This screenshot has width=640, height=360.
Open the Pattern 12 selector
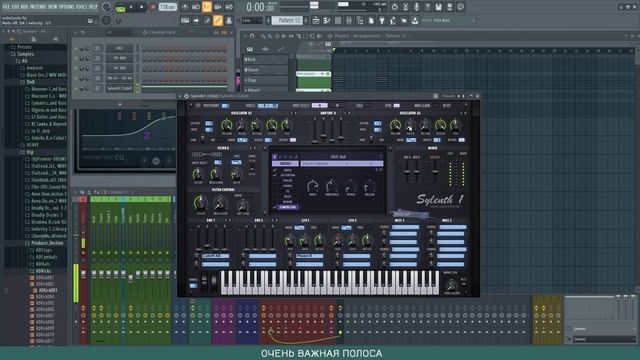pyautogui.click(x=287, y=20)
